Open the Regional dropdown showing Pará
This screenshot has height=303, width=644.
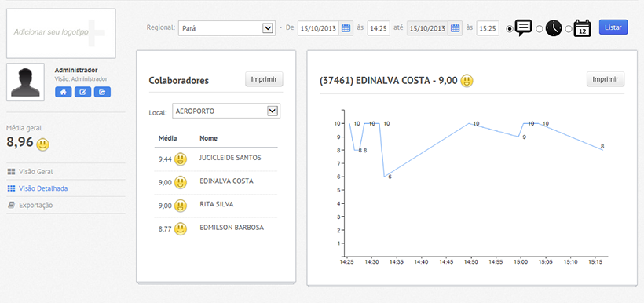coord(227,28)
